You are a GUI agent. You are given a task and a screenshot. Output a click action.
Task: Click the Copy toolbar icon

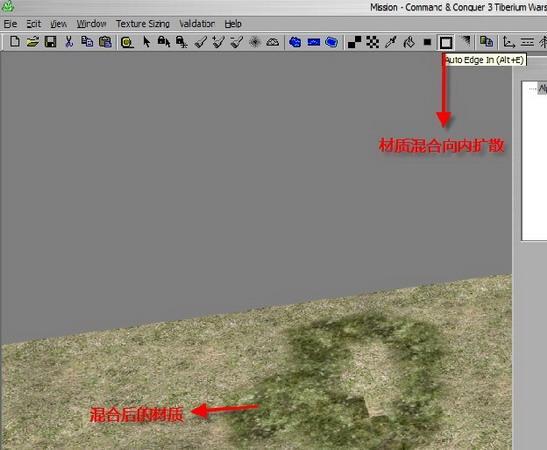87,42
